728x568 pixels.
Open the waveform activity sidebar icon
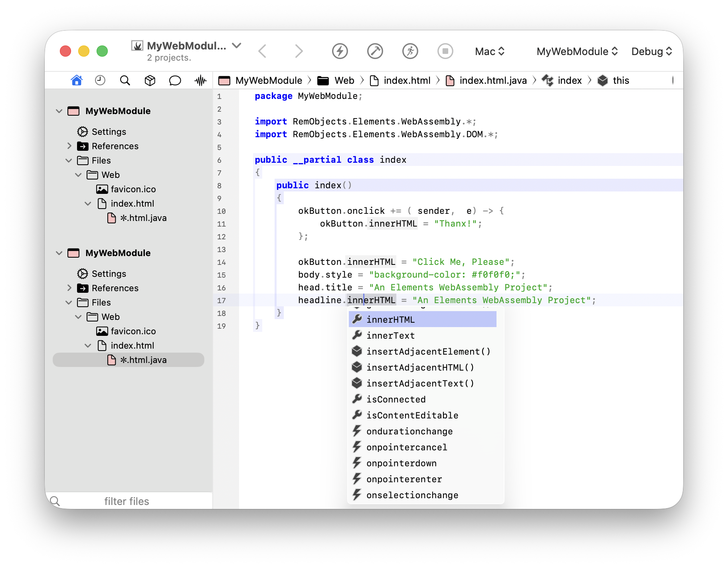tap(200, 81)
